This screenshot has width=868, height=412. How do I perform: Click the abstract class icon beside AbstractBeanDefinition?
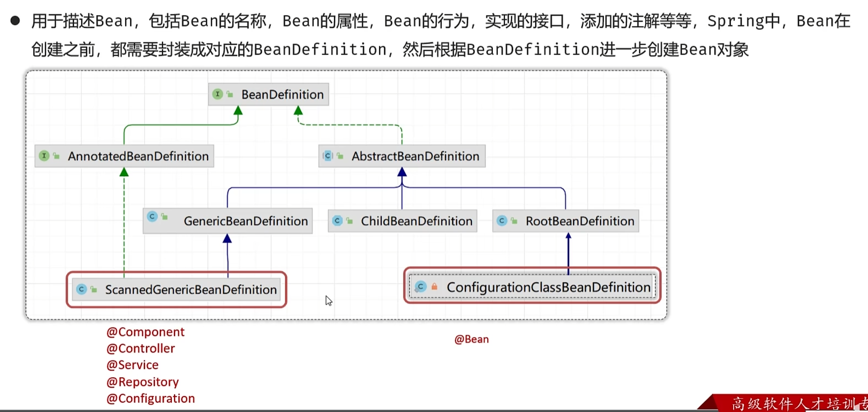(328, 156)
